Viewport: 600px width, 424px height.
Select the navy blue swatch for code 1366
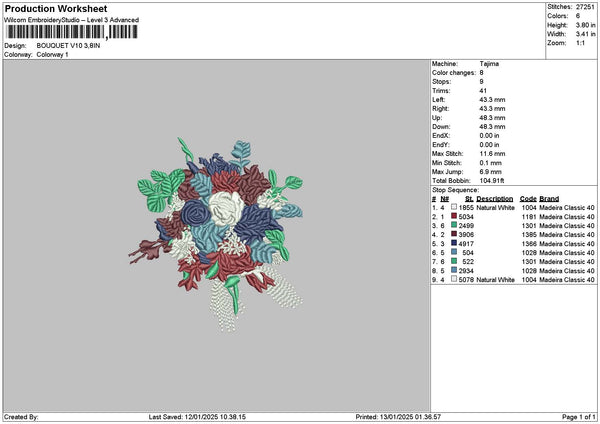coord(454,243)
